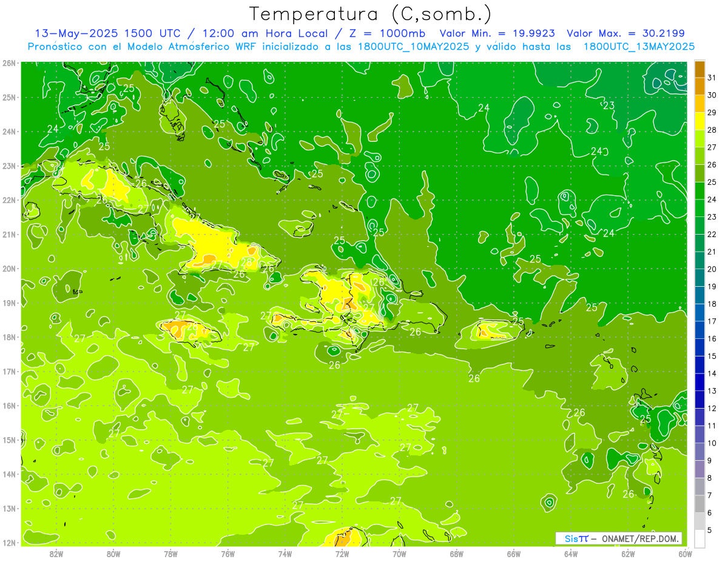Screen dimensions: 728x562
Task: Click the legend value 31
Action: point(712,78)
